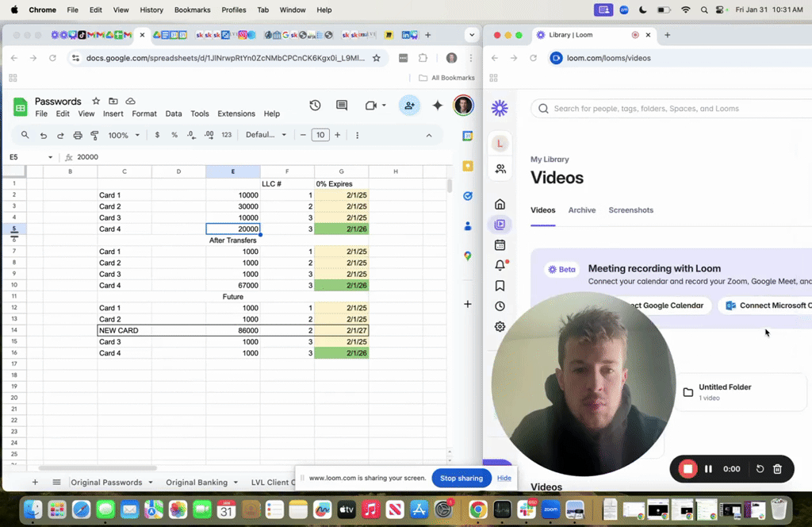Image resolution: width=812 pixels, height=527 pixels.
Task: Open the Untitled Folder in Loom
Action: tap(741, 392)
